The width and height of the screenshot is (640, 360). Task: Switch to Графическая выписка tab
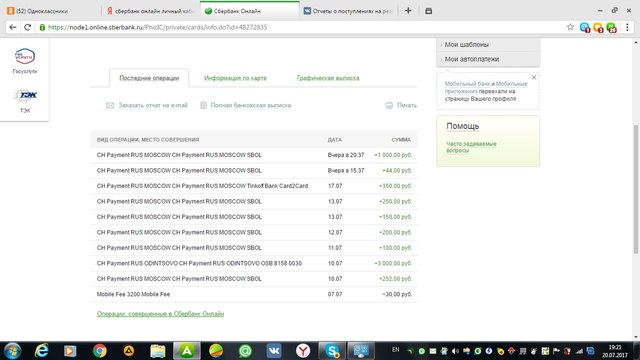[x=328, y=78]
